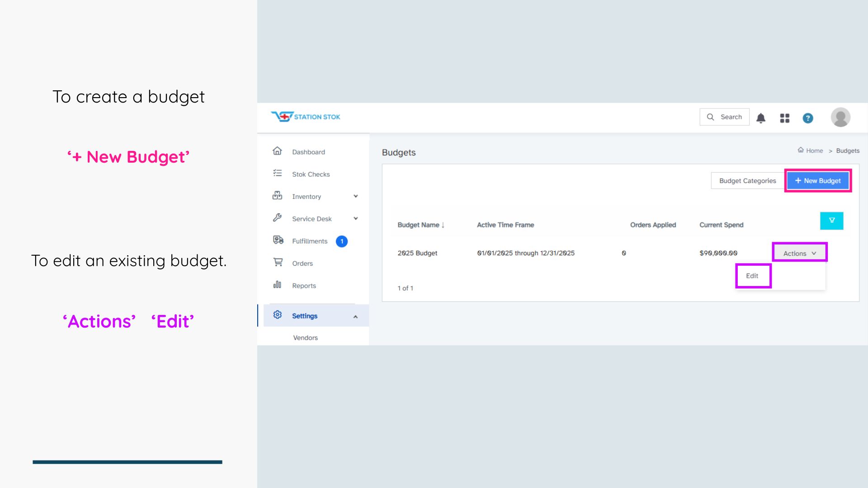Open the user profile avatar

840,117
